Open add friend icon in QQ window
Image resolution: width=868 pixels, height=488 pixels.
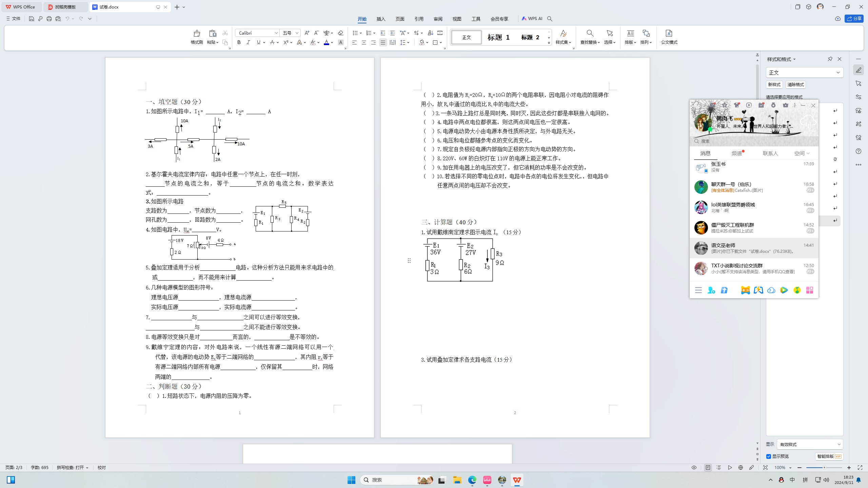point(711,290)
